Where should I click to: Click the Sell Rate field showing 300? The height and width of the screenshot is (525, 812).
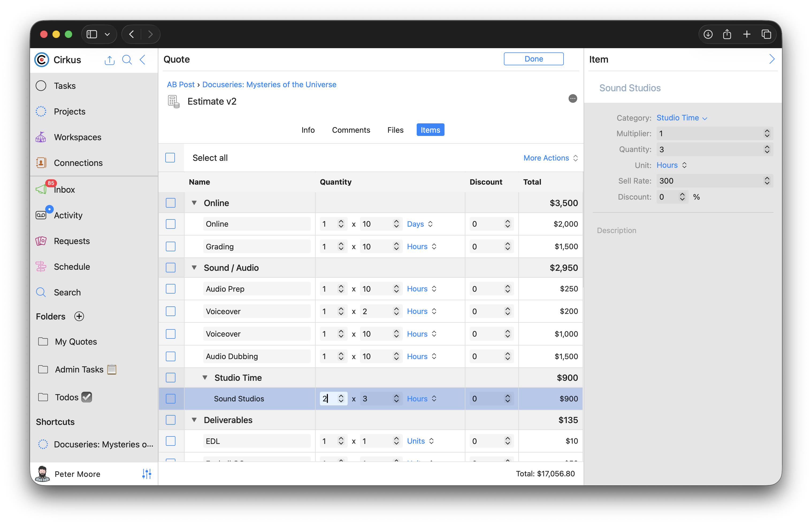point(709,181)
